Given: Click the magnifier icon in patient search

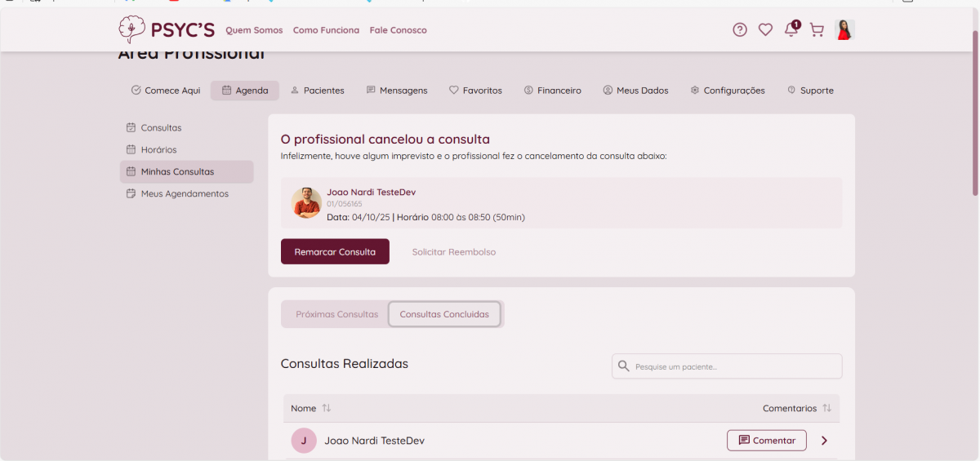Looking at the screenshot, I should pyautogui.click(x=624, y=366).
